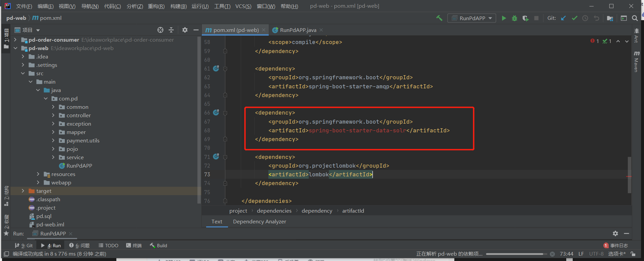This screenshot has height=261, width=644.
Task: Click the red error indicator count
Action: pyautogui.click(x=595, y=41)
